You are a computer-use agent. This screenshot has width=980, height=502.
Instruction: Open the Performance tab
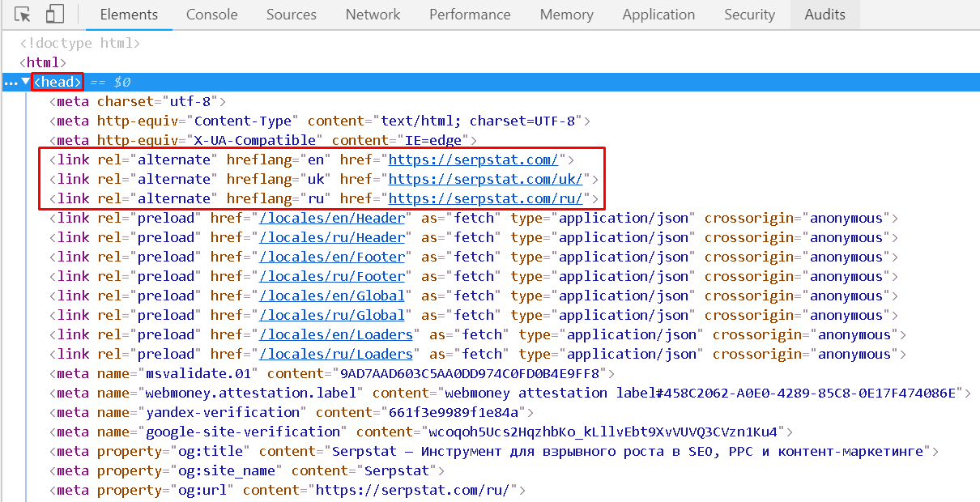click(470, 15)
